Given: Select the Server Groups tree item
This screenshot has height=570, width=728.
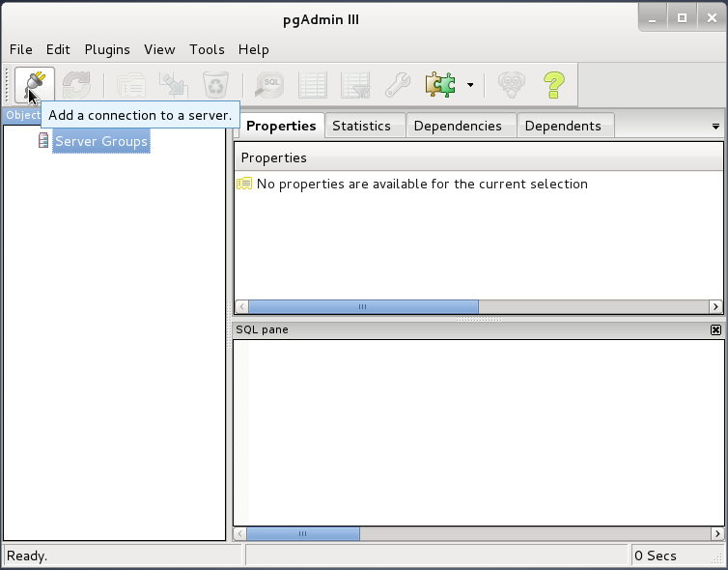Looking at the screenshot, I should 101,141.
